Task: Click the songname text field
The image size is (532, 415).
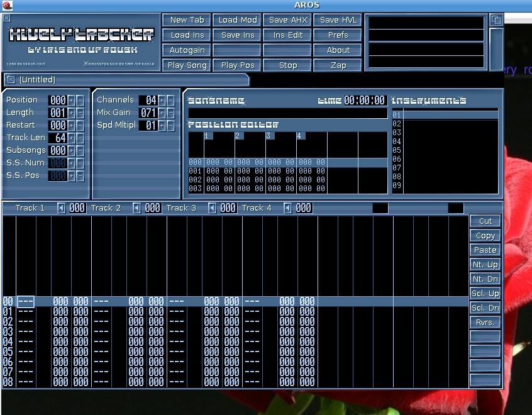Action: coord(287,113)
